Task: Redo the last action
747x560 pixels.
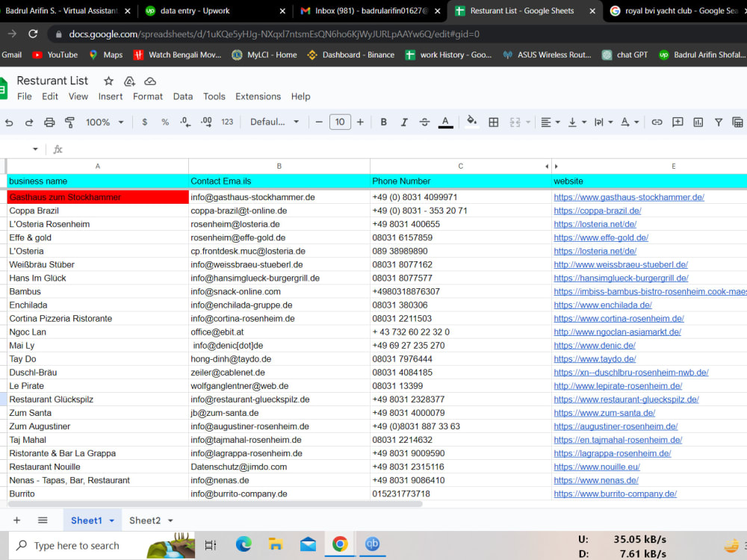Action: pos(29,122)
